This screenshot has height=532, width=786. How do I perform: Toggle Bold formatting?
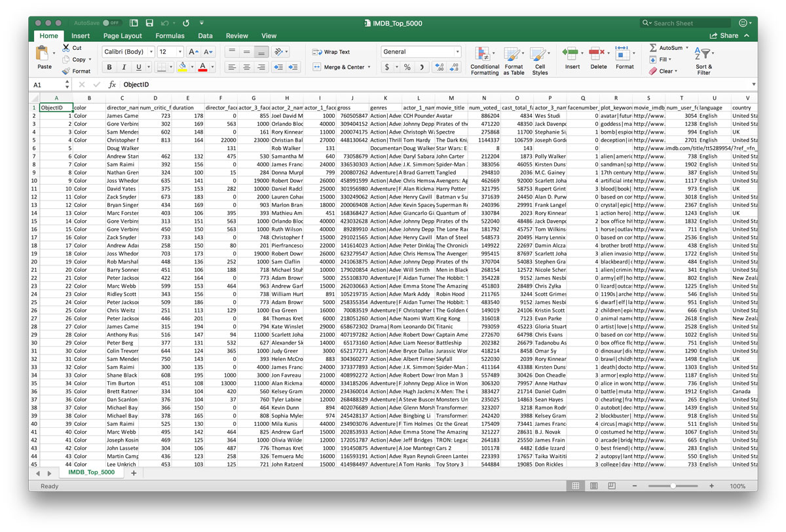109,67
